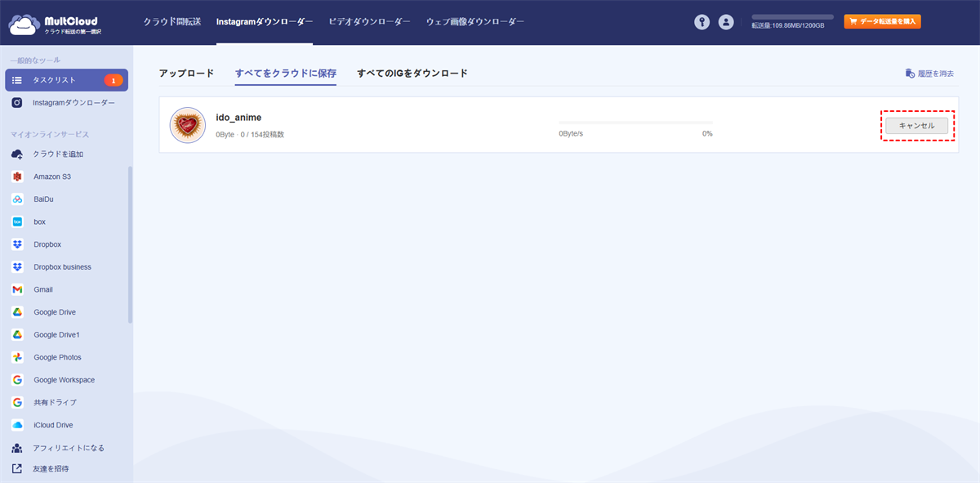Click the add cloud icon

17,154
